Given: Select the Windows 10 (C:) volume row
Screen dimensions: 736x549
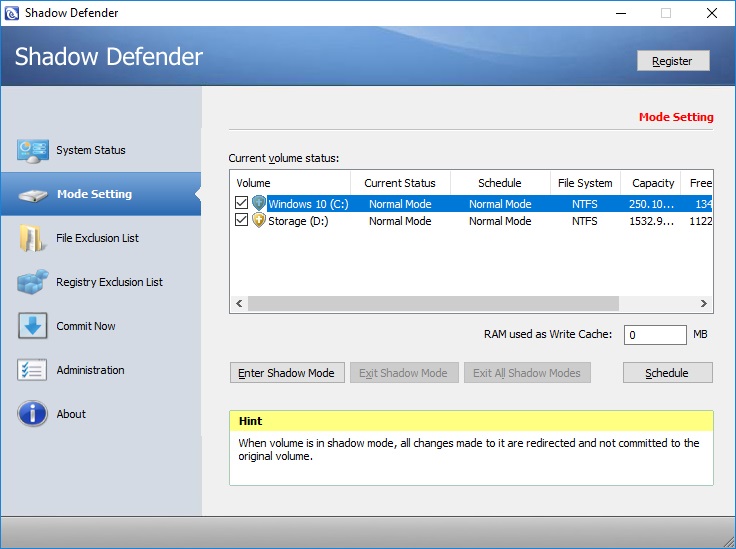Looking at the screenshot, I should click(471, 204).
